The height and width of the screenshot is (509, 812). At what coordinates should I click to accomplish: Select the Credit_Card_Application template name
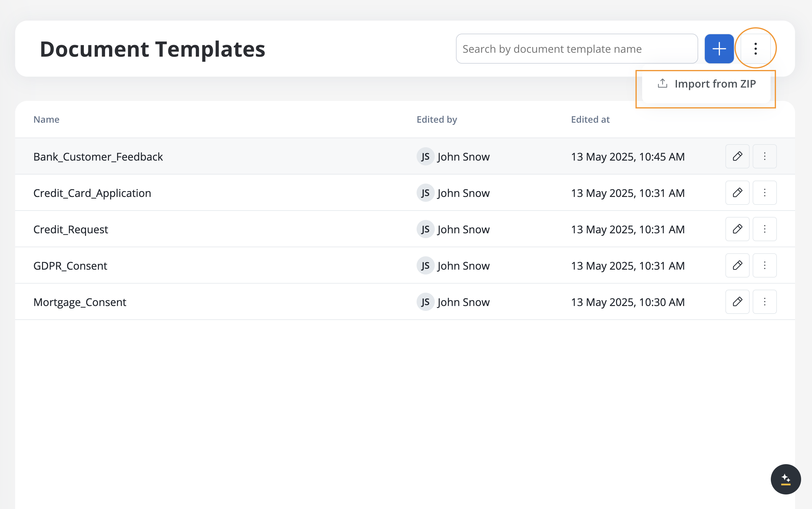pyautogui.click(x=92, y=193)
